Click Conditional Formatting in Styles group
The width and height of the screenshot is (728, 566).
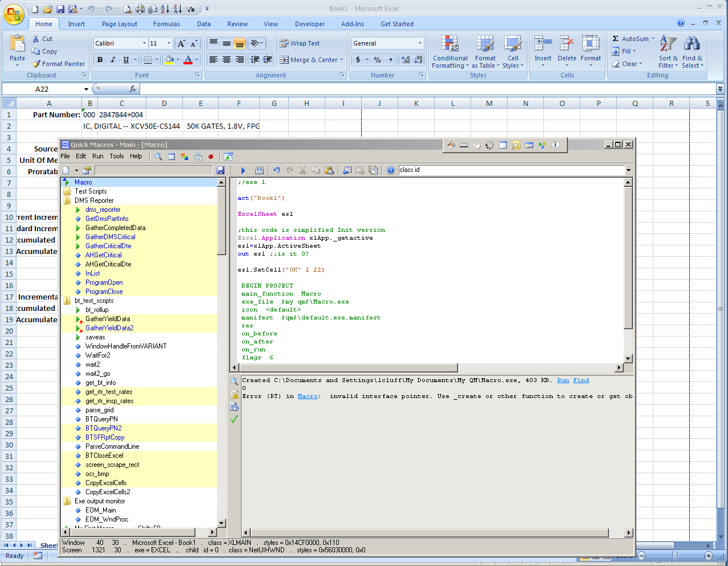450,52
